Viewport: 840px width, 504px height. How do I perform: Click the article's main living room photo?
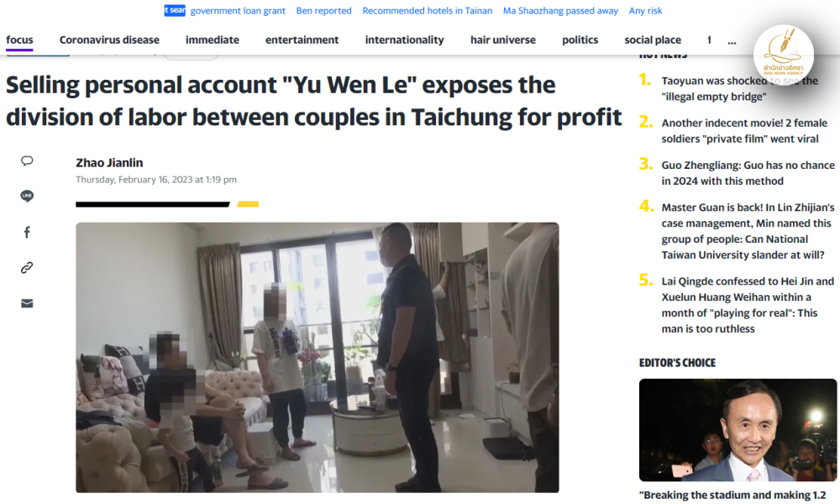(318, 357)
